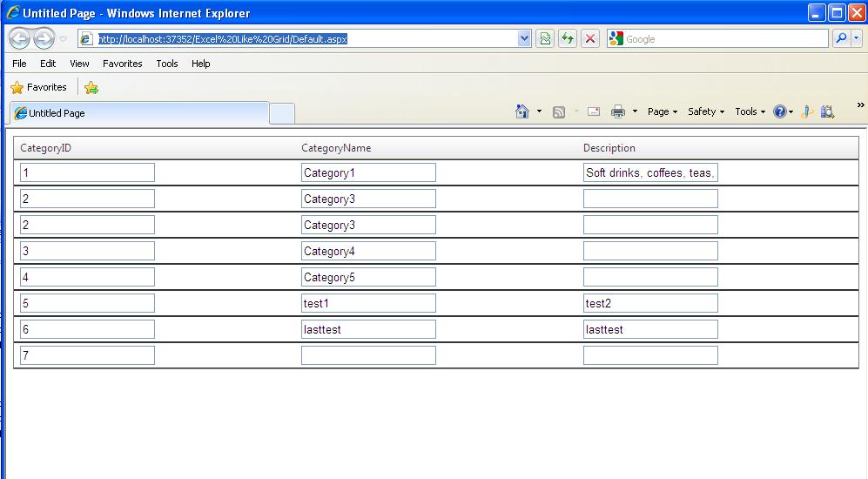The width and height of the screenshot is (868, 479).
Task: Click the CategoryID column header
Action: pyautogui.click(x=46, y=148)
